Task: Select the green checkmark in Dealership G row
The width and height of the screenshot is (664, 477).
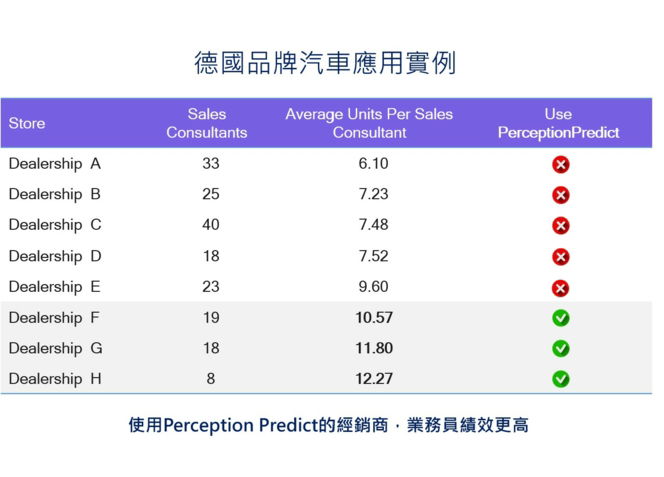Action: click(x=560, y=349)
